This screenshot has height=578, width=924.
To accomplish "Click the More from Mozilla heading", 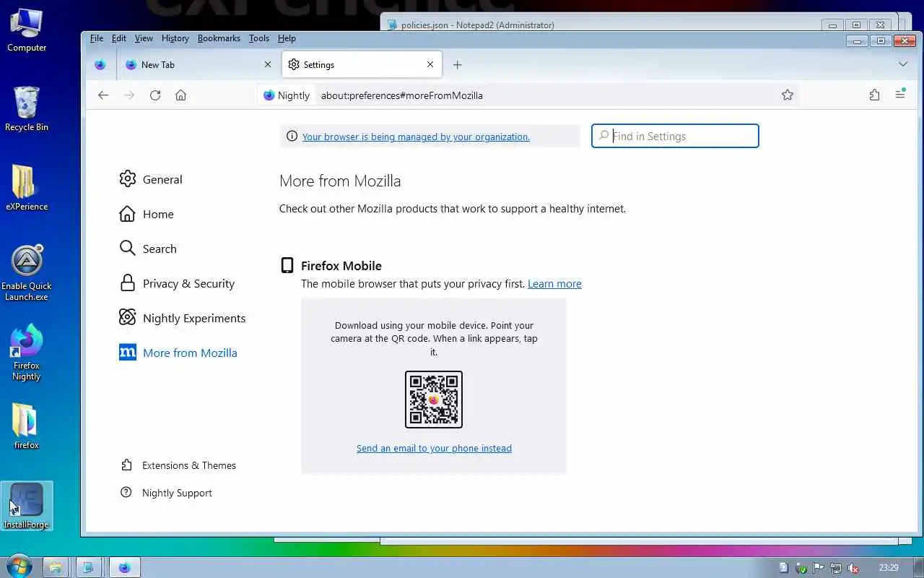I will pyautogui.click(x=340, y=181).
